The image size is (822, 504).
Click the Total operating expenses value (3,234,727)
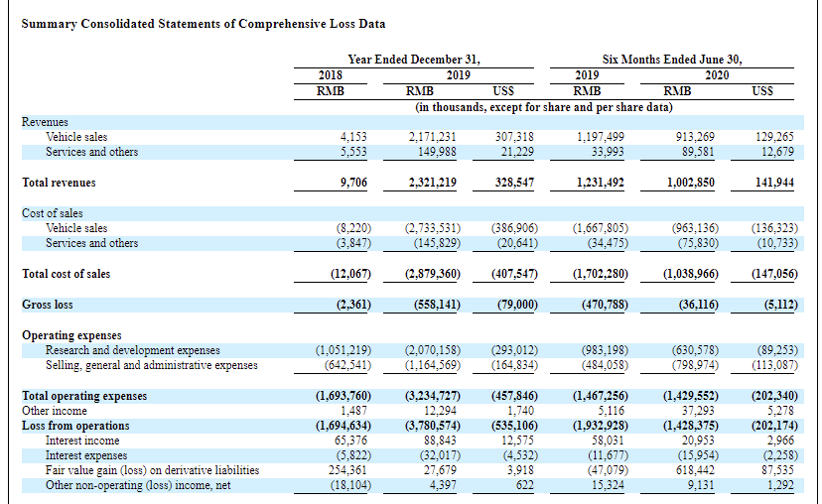(x=433, y=396)
